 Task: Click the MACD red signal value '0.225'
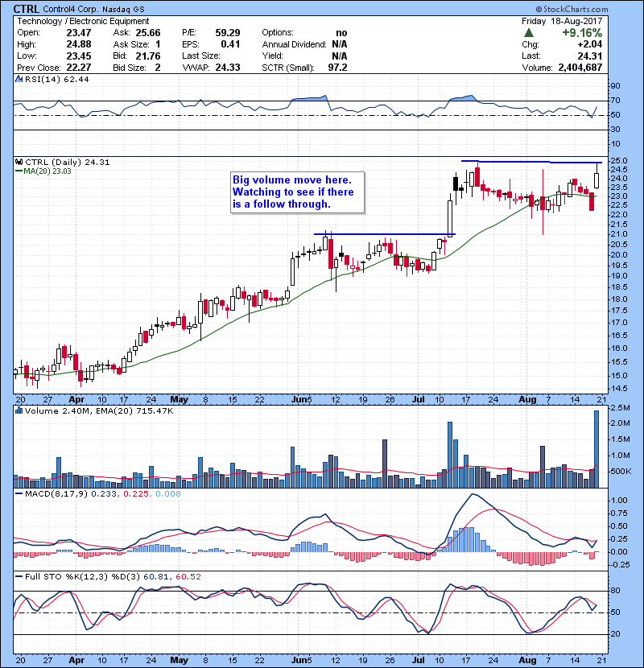(137, 494)
